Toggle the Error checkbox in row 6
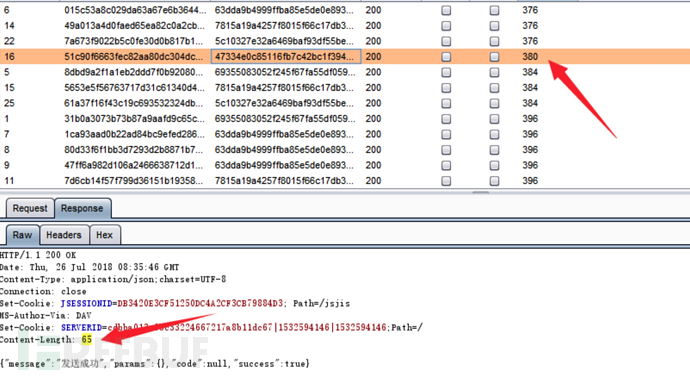Screen dimensions: 690x377 pyautogui.click(x=446, y=10)
